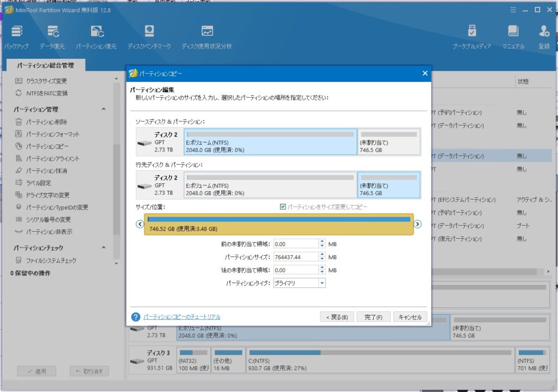Open the パーティションコピーのチュートリアル link
The image size is (558, 392).
[x=182, y=317]
